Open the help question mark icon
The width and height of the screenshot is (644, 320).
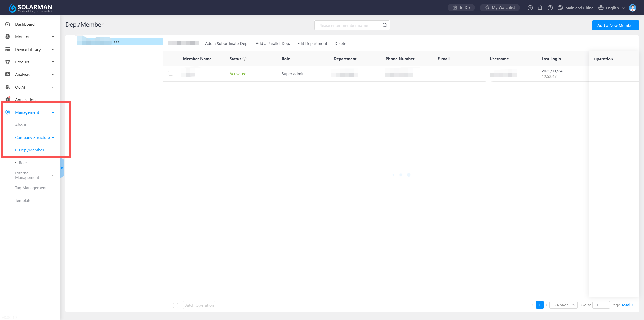[x=550, y=8]
